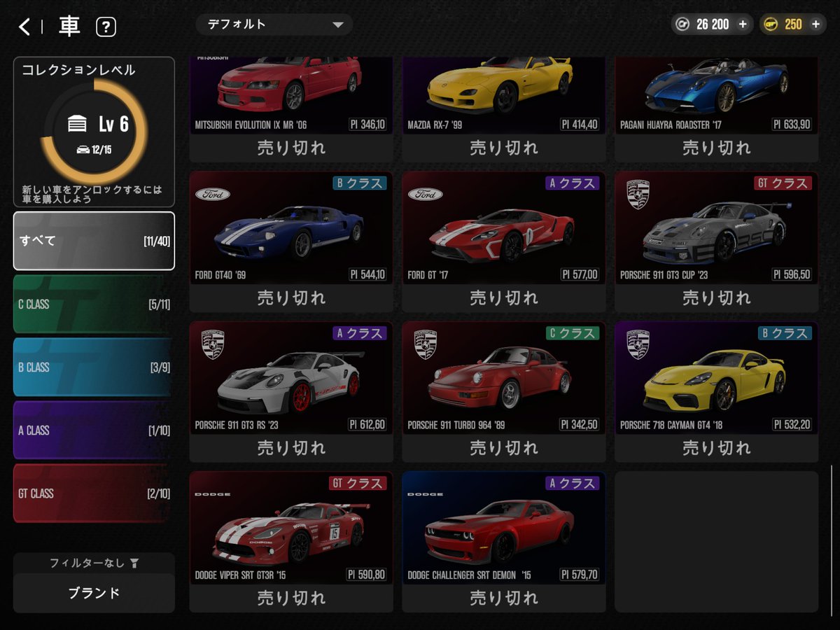Click the 車 page title

[69, 27]
